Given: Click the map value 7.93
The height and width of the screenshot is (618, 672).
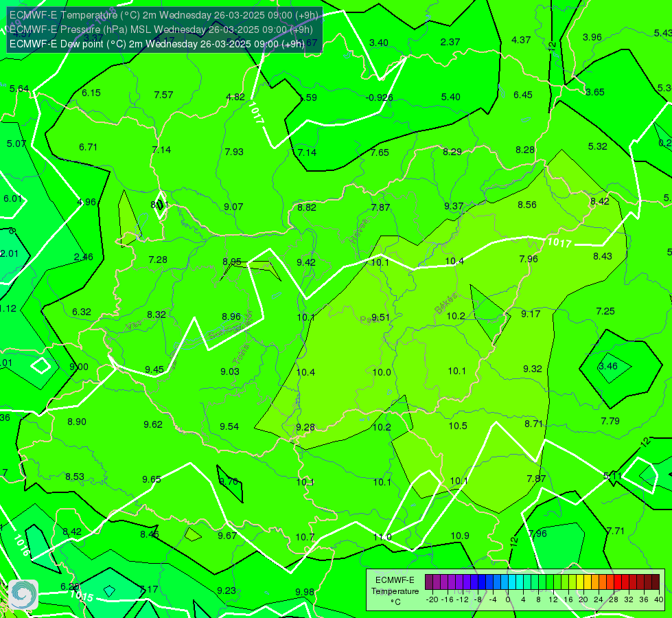Looking at the screenshot, I should point(234,152).
